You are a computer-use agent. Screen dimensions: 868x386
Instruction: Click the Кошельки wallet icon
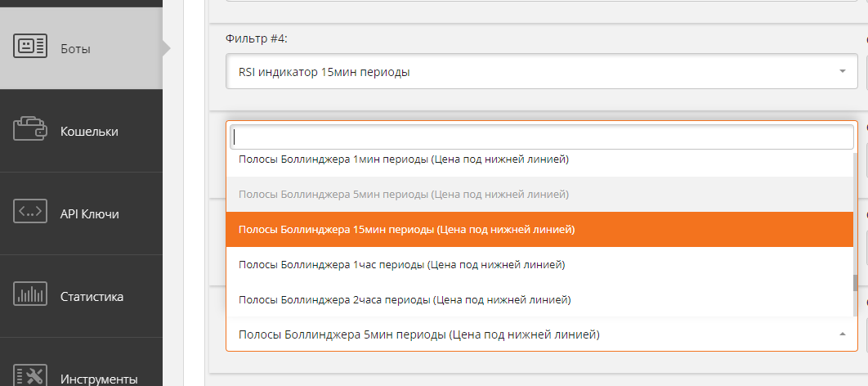30,129
